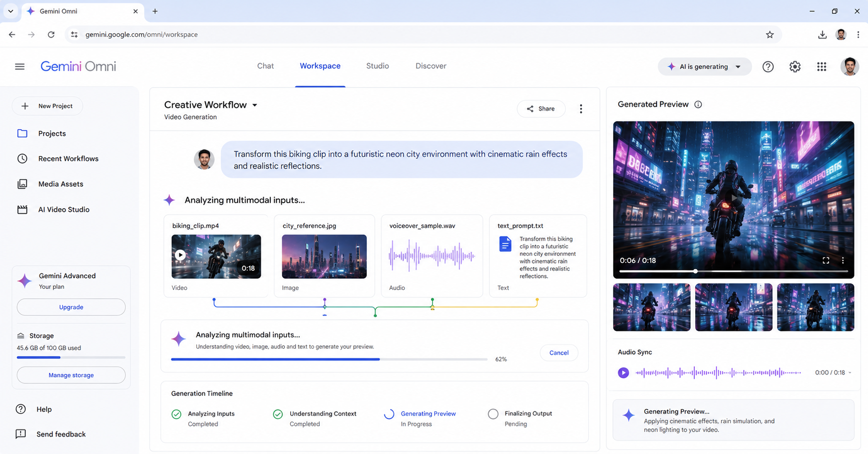Play the biking_clip.mp4 video
Viewport: 868px width, 454px height.
(180, 255)
